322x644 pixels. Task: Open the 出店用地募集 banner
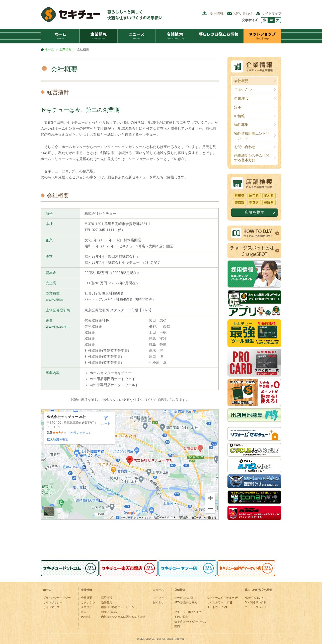[254, 415]
